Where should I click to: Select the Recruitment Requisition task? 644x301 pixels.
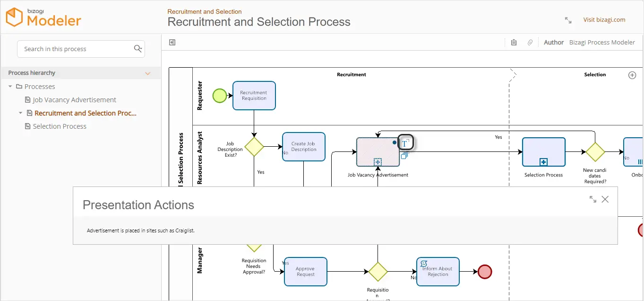(254, 96)
